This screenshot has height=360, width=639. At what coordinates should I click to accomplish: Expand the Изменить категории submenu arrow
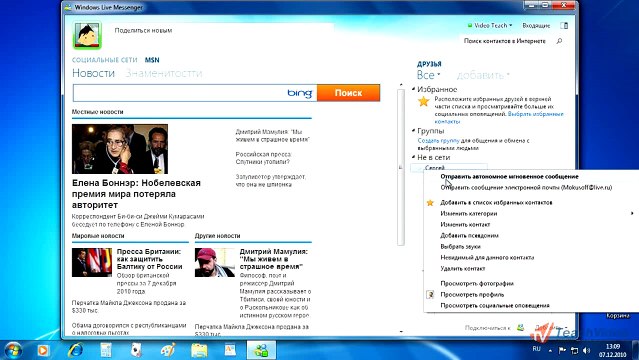pyautogui.click(x=632, y=213)
